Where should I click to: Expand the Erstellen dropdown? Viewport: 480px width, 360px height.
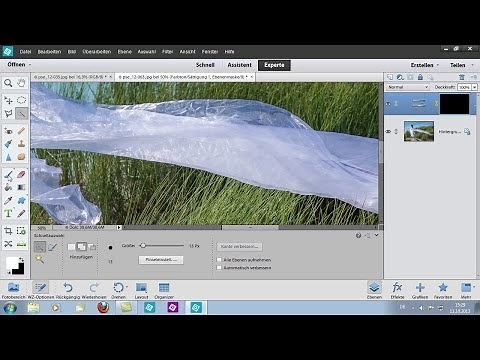pyautogui.click(x=437, y=65)
